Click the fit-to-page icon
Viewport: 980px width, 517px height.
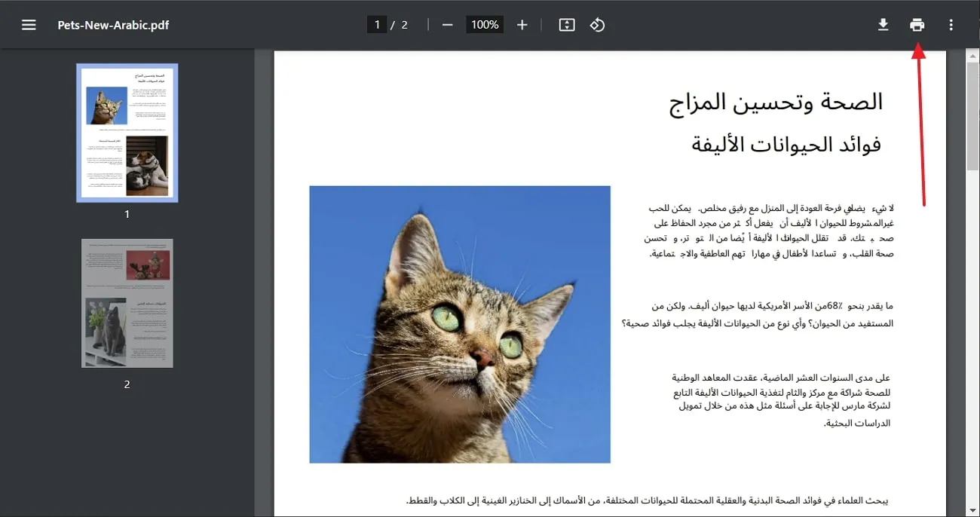point(566,24)
